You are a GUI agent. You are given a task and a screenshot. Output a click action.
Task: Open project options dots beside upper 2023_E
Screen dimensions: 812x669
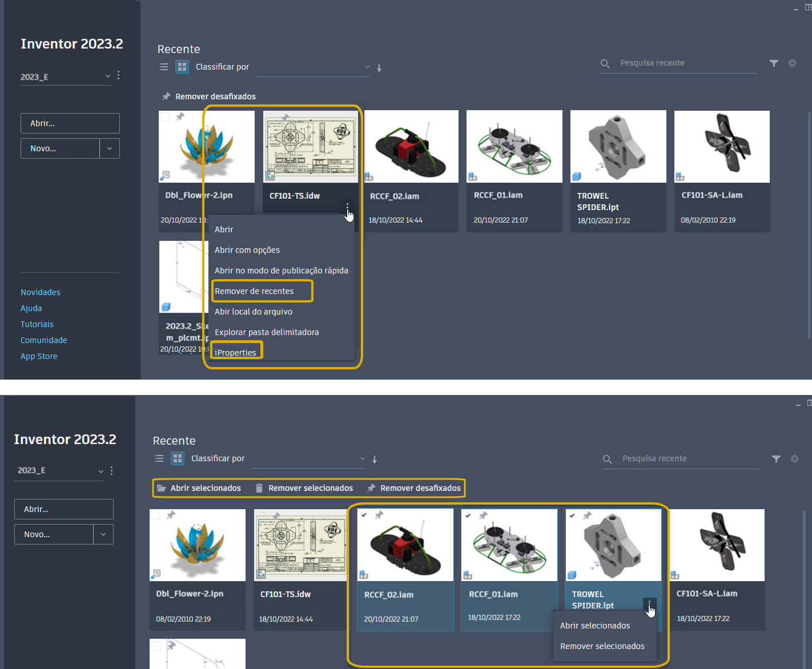coord(118,75)
